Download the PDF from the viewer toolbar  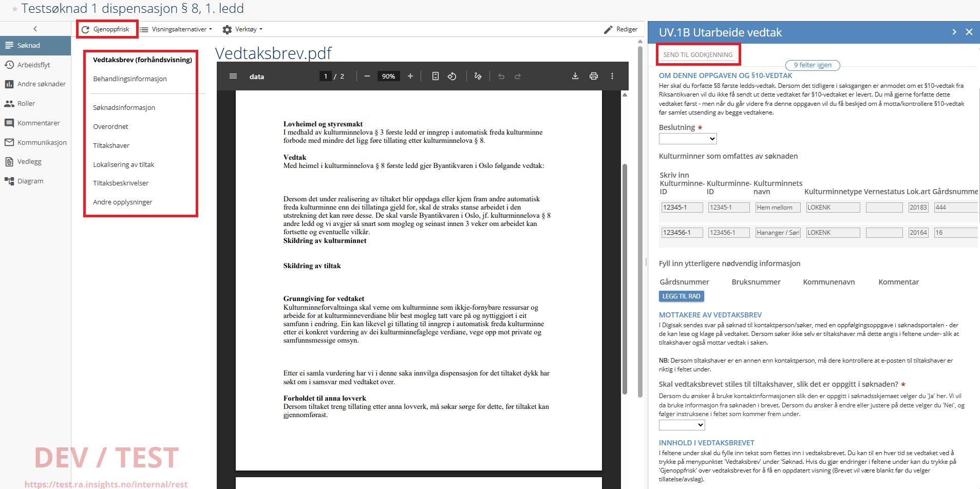click(x=575, y=76)
